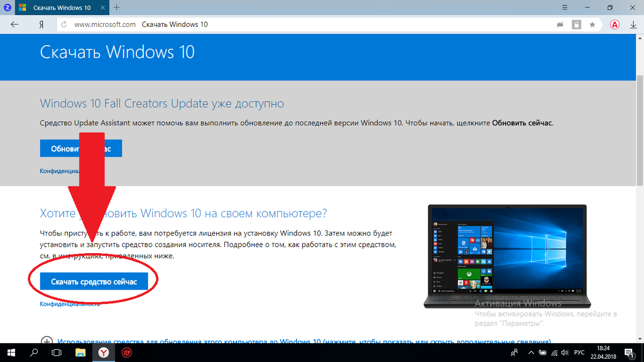Open the Windows Start menu

[10, 353]
